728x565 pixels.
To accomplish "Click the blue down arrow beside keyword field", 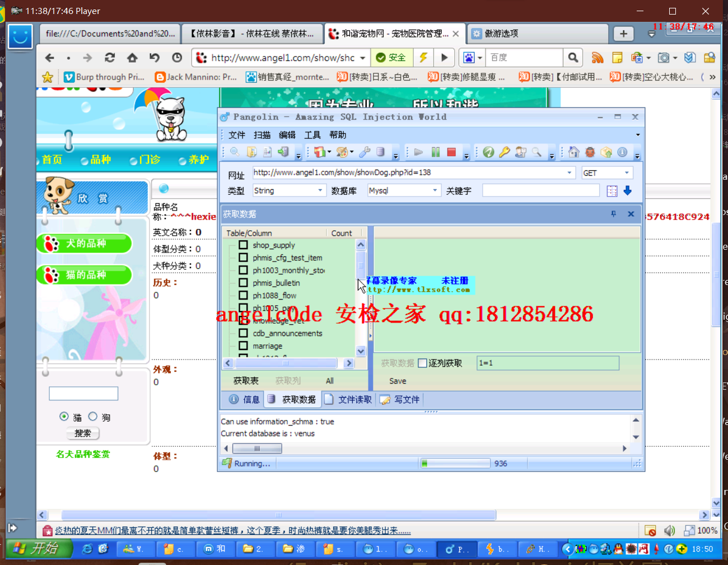I will (x=628, y=191).
